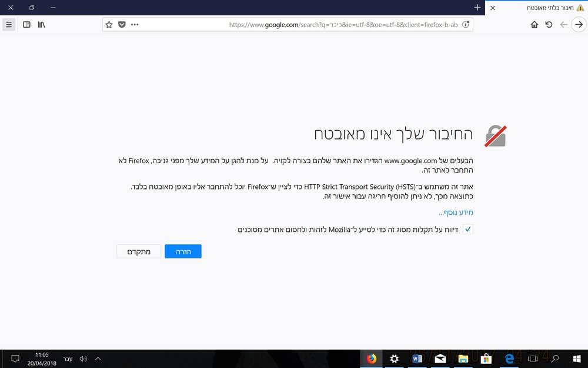
Task: Close the חיבור בלתי מאובטח tab
Action: click(493, 8)
